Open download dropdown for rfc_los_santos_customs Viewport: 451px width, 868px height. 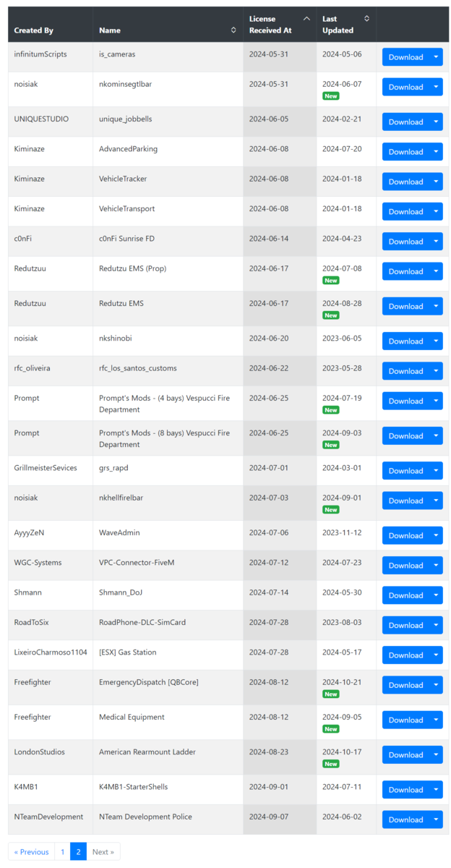coord(436,371)
